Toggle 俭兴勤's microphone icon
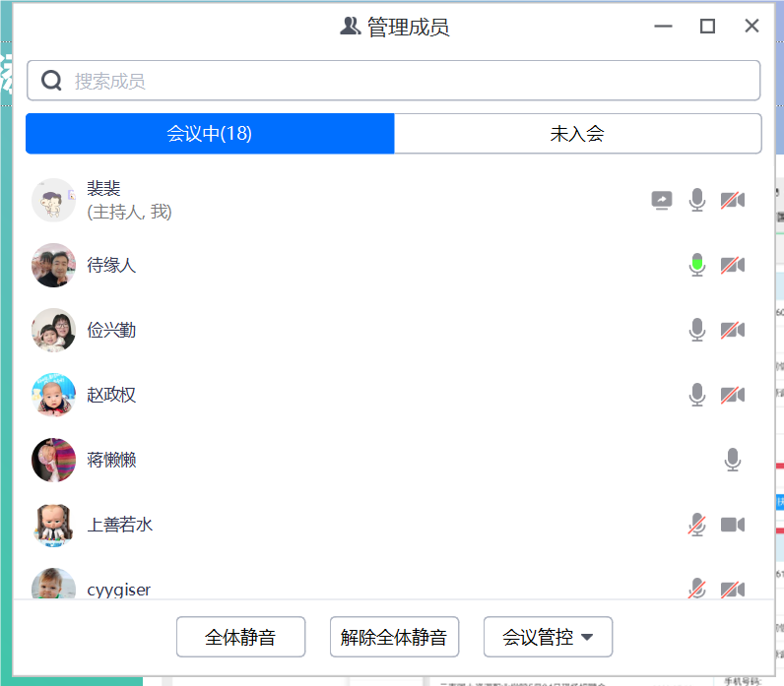This screenshot has width=784, height=686. [x=697, y=330]
